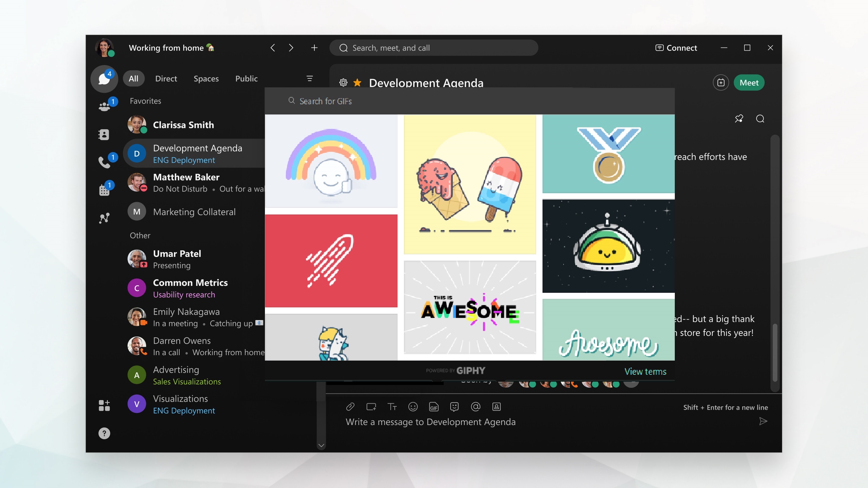Expand the Other section in sidebar
Image resolution: width=868 pixels, height=488 pixels.
(x=140, y=234)
